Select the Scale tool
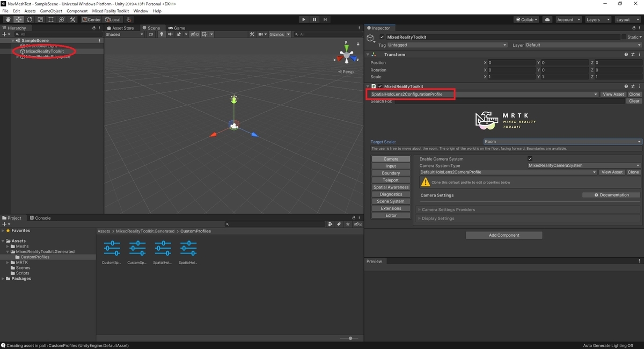644x349 pixels. (x=40, y=19)
